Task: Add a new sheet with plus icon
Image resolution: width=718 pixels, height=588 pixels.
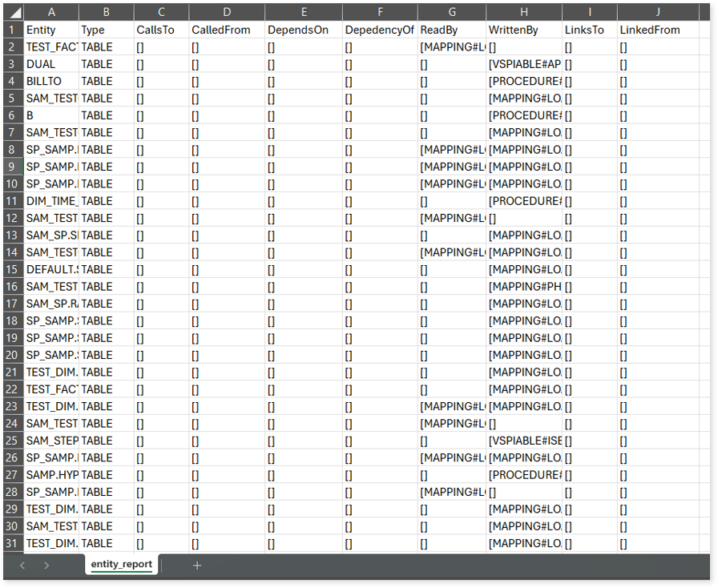Action: [x=197, y=565]
